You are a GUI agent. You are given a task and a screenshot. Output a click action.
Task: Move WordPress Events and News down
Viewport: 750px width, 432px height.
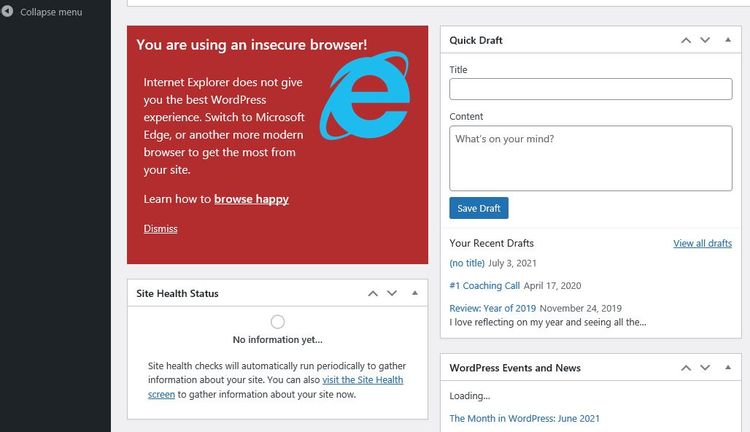click(705, 368)
